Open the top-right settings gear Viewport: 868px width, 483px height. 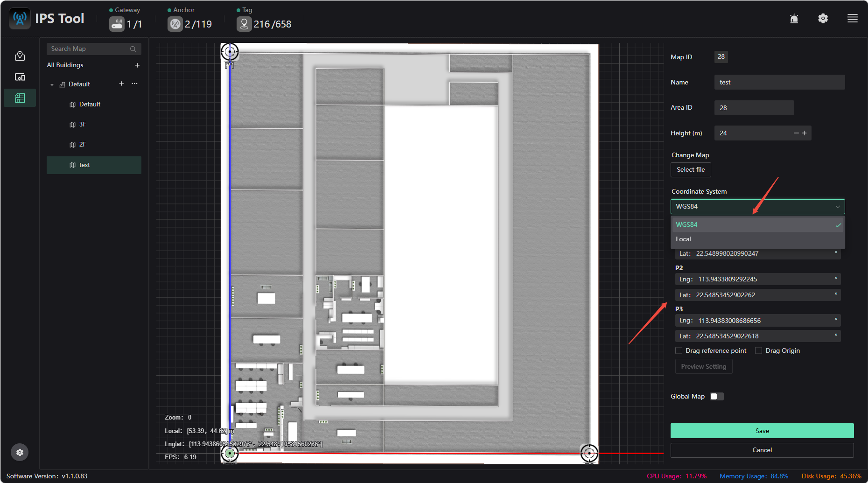[823, 18]
